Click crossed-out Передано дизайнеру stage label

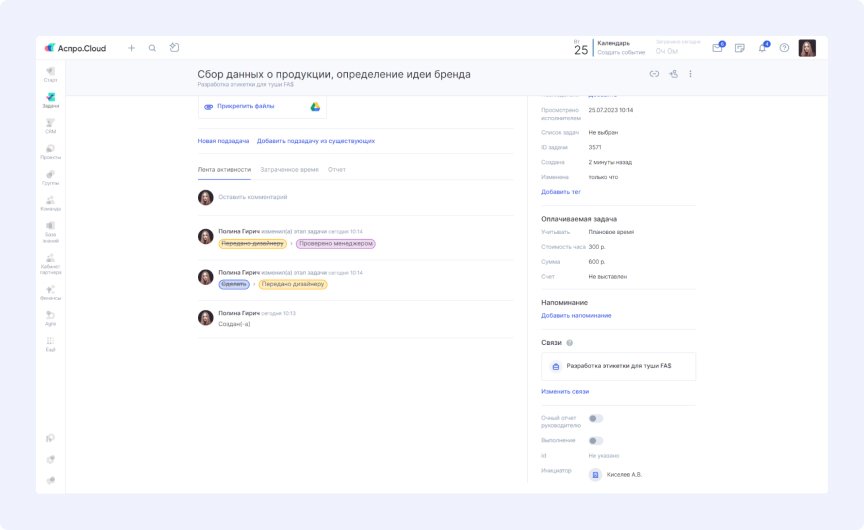click(252, 244)
